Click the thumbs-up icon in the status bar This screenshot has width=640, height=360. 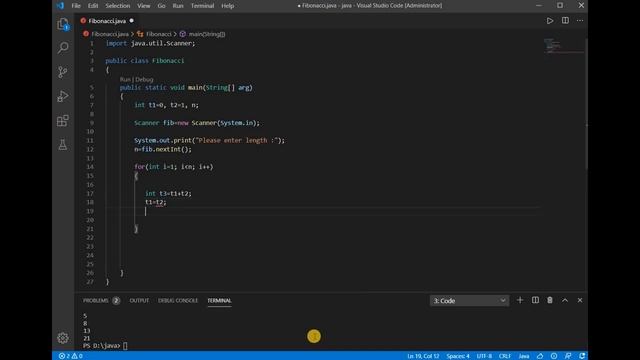click(540, 356)
